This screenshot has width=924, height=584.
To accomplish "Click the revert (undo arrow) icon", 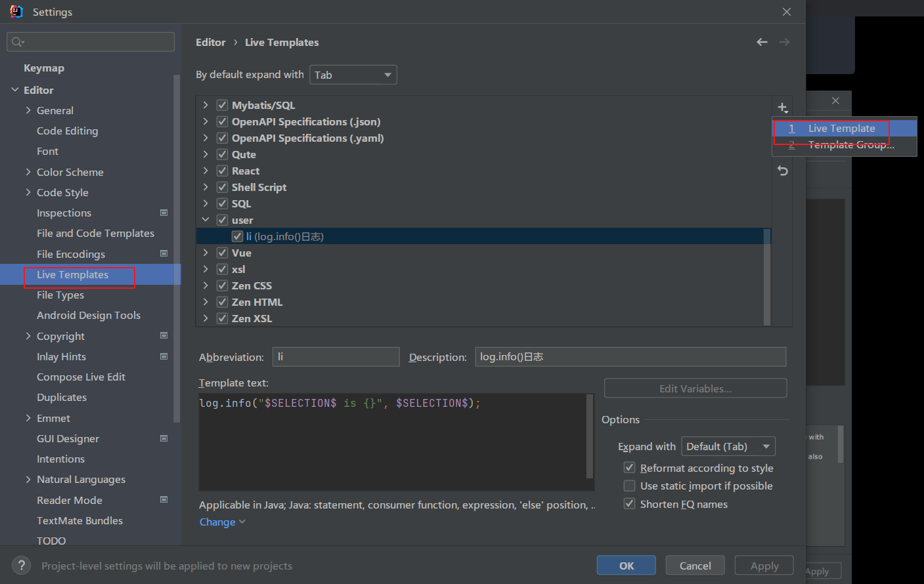I will click(782, 171).
